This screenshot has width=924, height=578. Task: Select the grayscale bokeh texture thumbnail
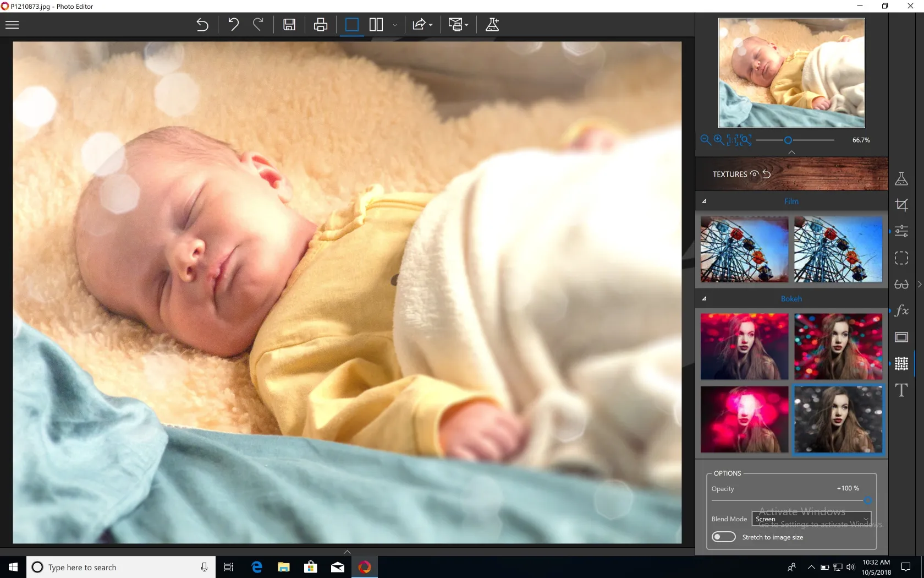tap(838, 419)
